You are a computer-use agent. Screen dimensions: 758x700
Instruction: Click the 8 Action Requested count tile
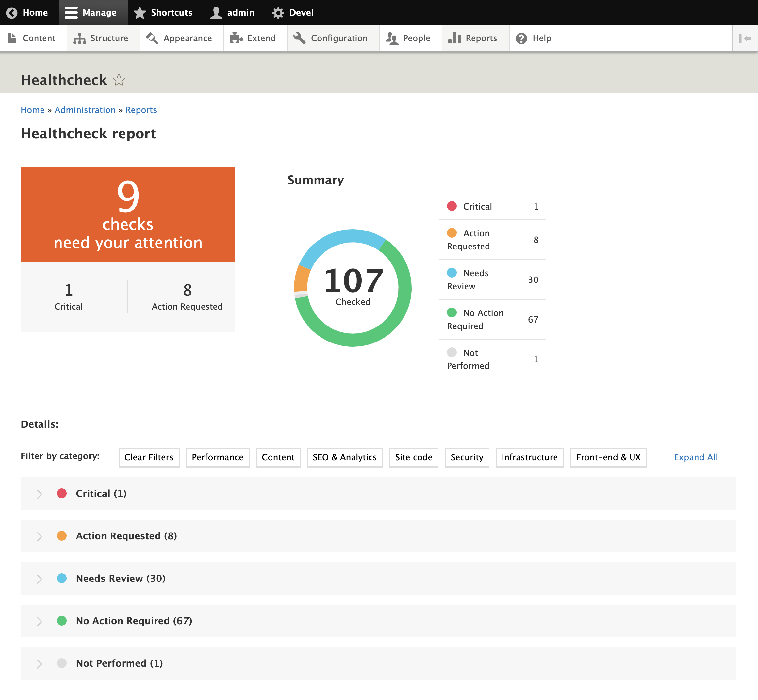187,296
